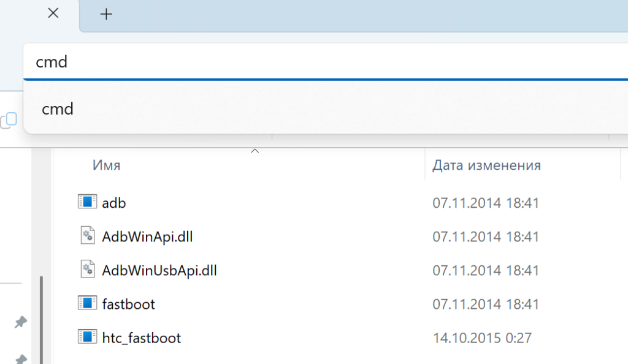Click the address bar containing cmd
This screenshot has height=364, width=628.
(x=326, y=62)
